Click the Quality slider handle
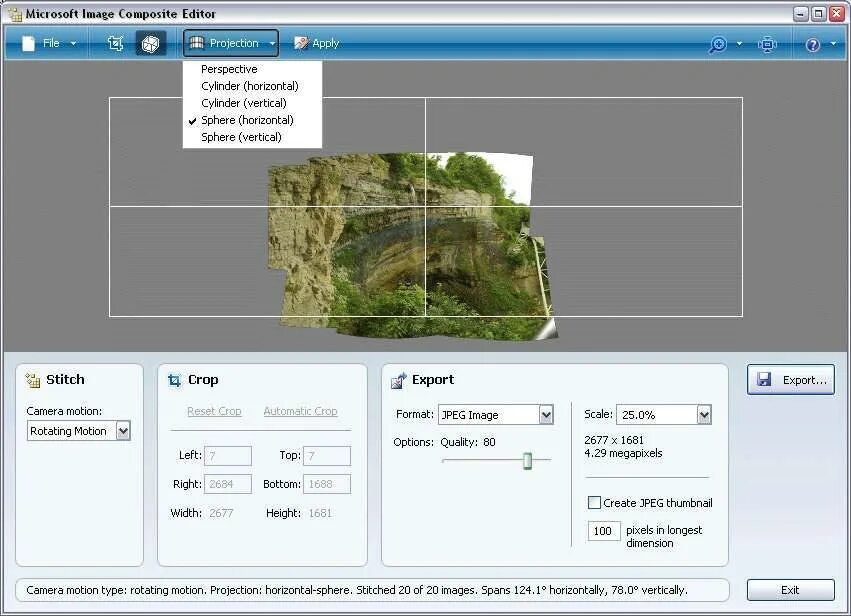Image resolution: width=851 pixels, height=616 pixels. 528,461
